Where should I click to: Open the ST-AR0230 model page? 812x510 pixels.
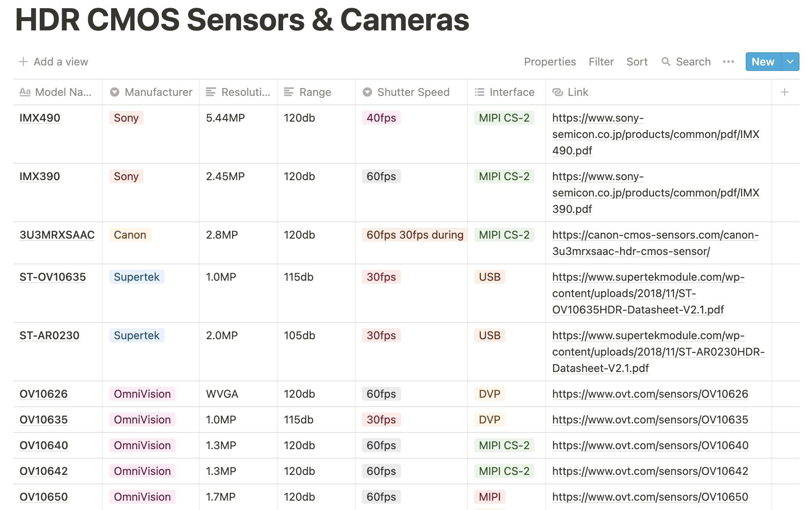50,335
